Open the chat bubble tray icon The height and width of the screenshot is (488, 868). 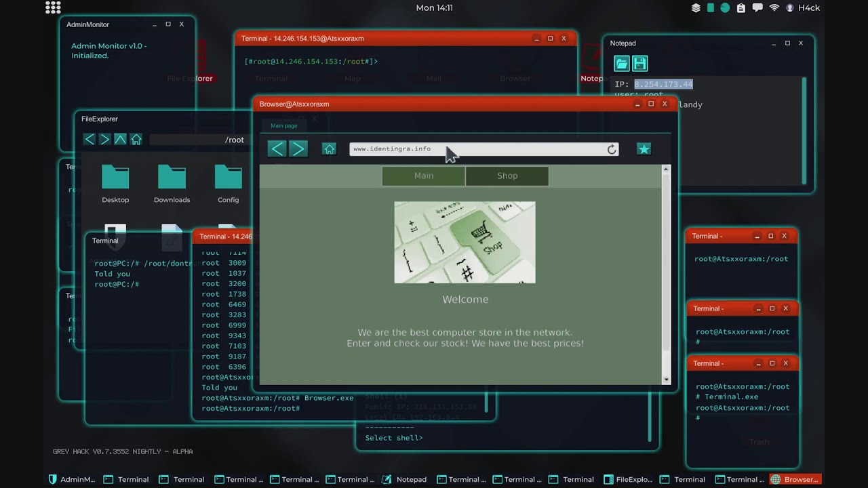tap(757, 8)
